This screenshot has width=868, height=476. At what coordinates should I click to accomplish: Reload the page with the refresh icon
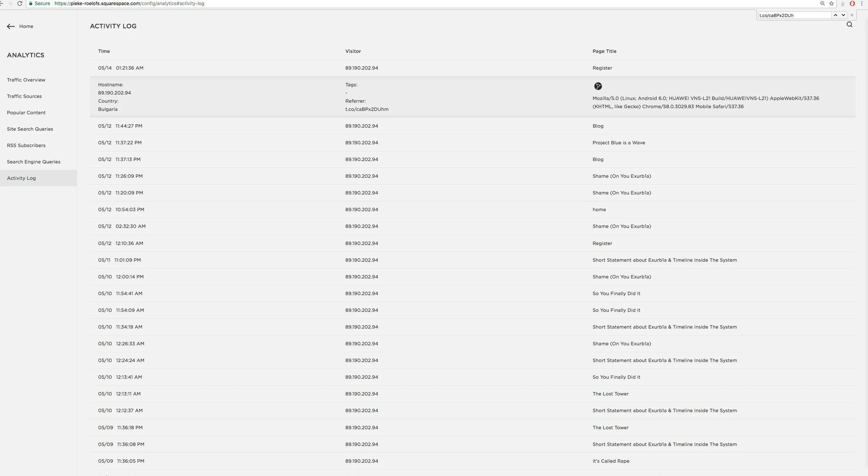(x=20, y=3)
